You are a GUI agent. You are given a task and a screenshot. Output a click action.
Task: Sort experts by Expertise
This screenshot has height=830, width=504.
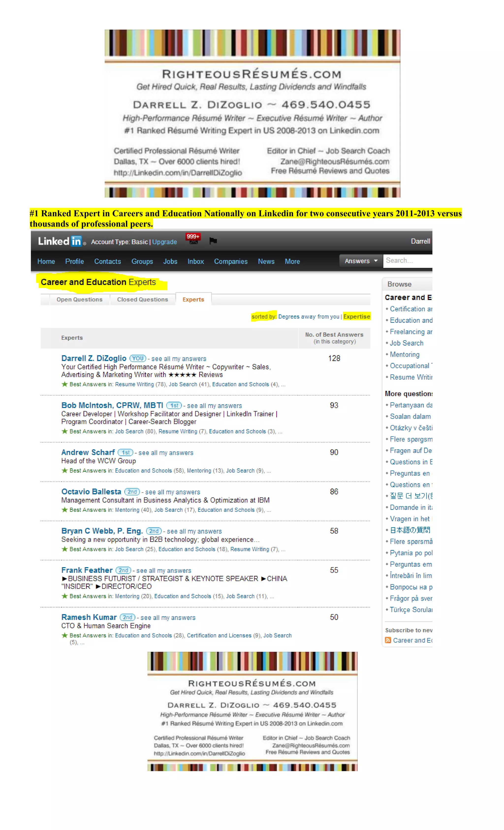(356, 317)
